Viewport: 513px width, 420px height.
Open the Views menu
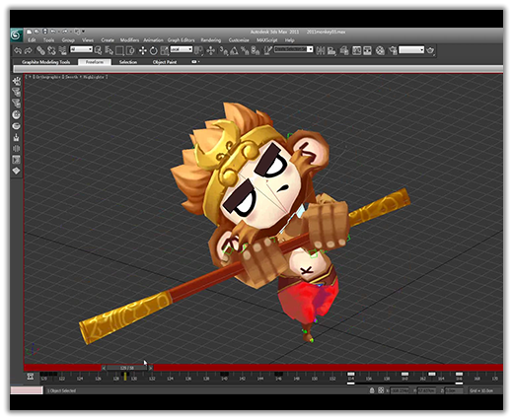(x=88, y=40)
